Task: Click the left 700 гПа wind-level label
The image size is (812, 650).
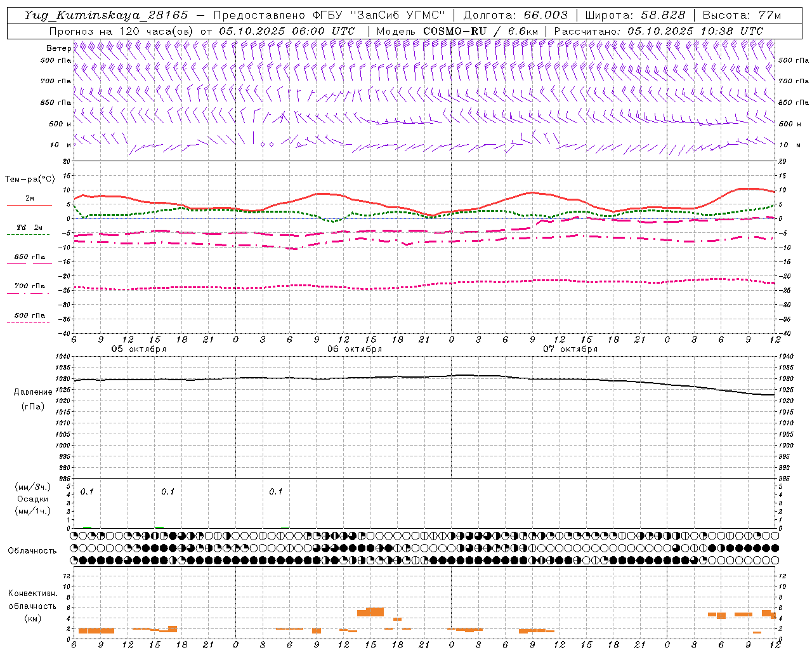Action: (x=56, y=81)
